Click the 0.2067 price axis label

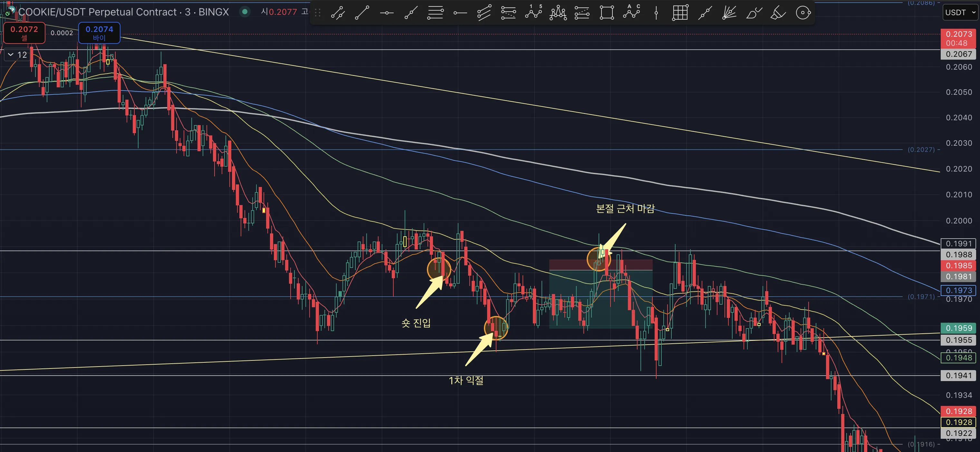coord(959,54)
